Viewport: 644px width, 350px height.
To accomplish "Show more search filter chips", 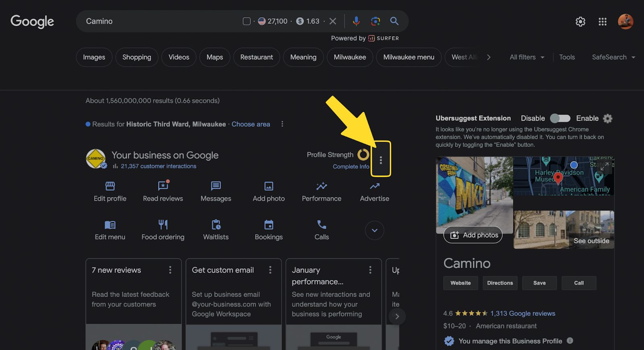I will coord(489,57).
